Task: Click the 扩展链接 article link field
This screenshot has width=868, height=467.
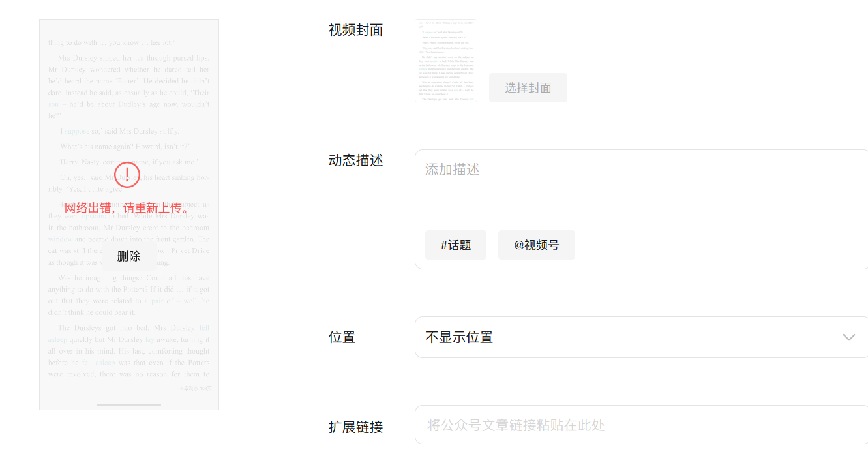Action: point(641,425)
